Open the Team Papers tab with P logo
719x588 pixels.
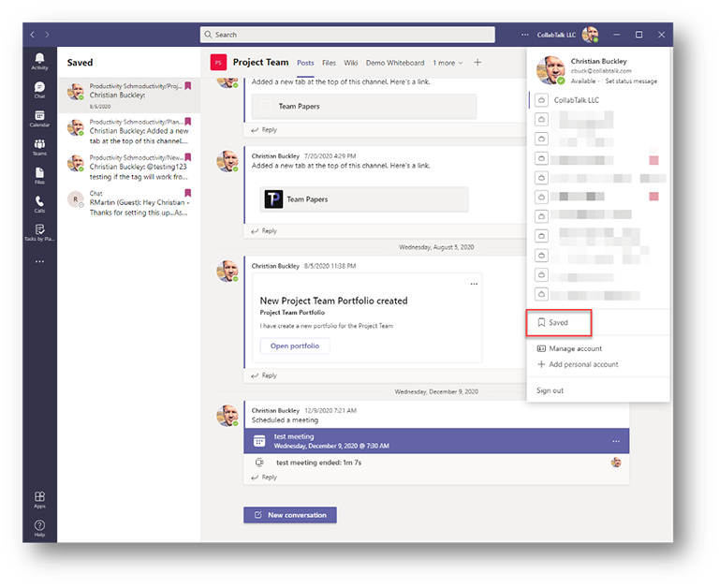pos(364,199)
